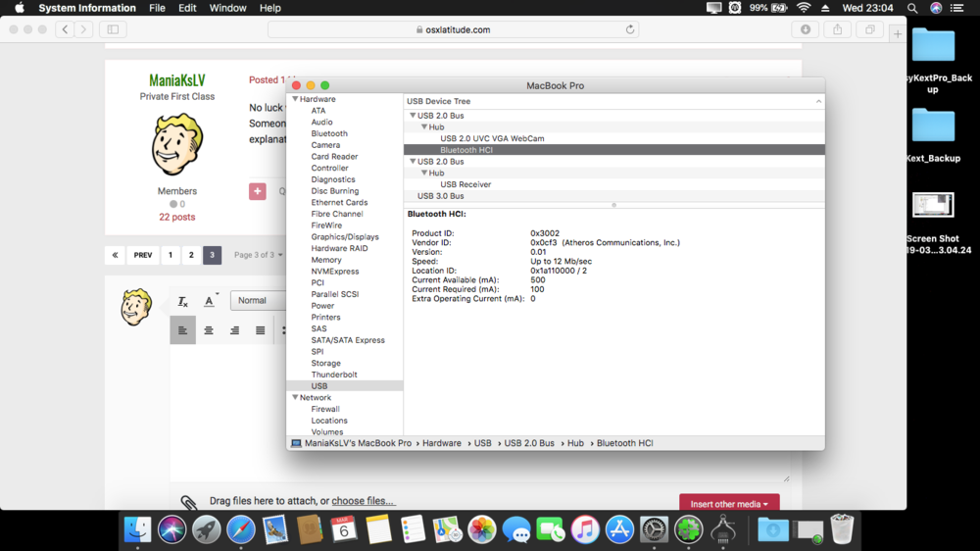Toggle Safari's sidebar button
The image size is (980, 551).
(113, 29)
